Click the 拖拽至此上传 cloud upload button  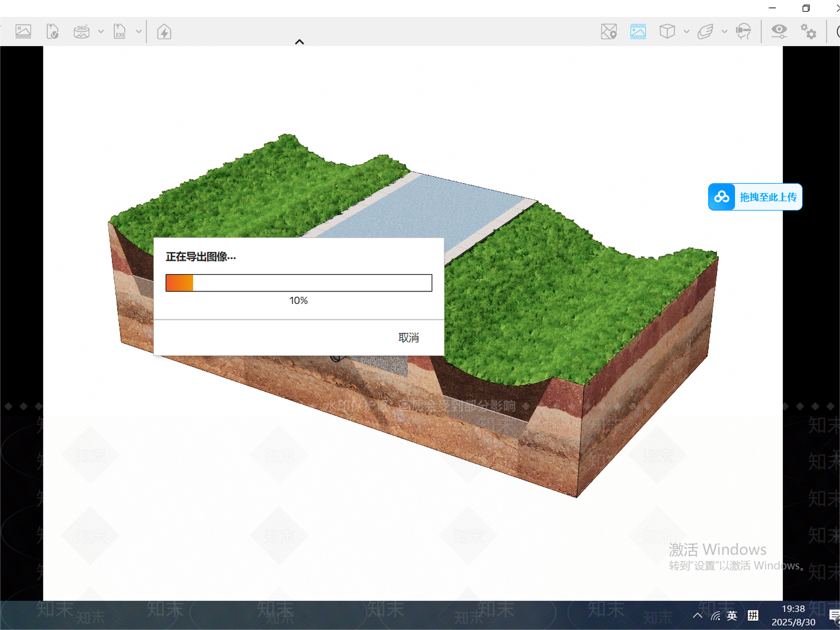tap(755, 197)
